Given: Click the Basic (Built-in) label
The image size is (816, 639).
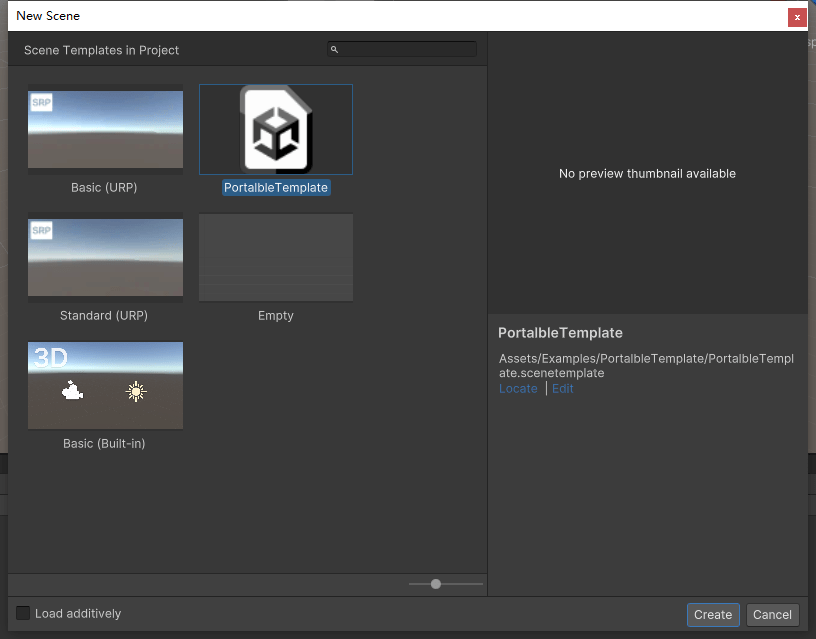Looking at the screenshot, I should [x=104, y=444].
